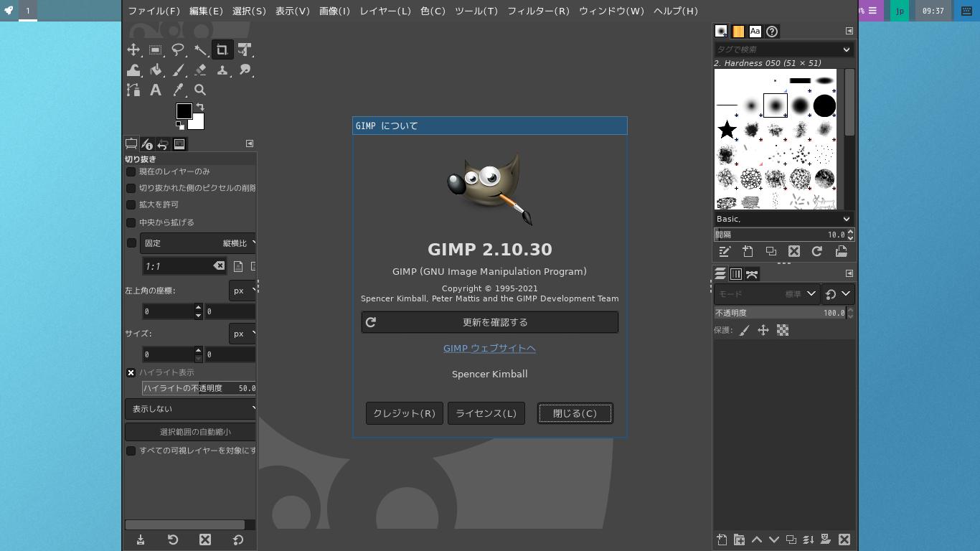The image size is (980, 551).
Task: Open the Layers panel configuration menu arrow
Action: tap(849, 273)
